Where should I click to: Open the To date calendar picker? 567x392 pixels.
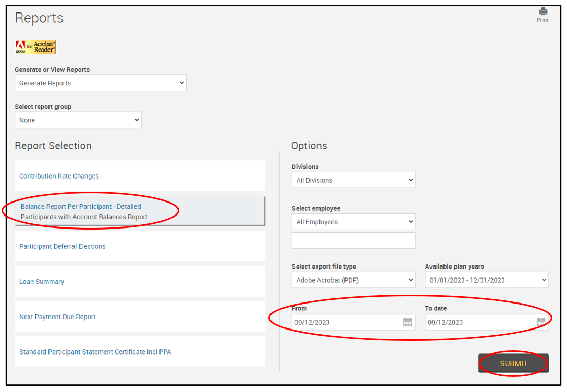pyautogui.click(x=541, y=322)
